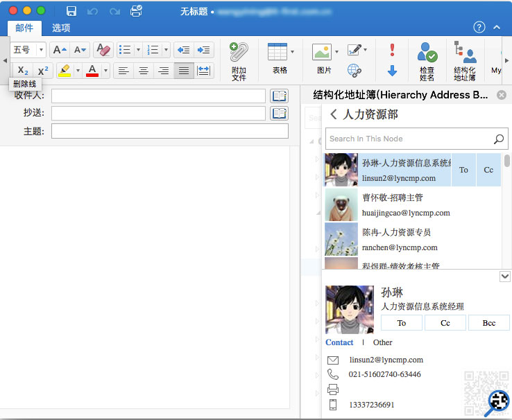Toggle subscript formatting

click(x=23, y=71)
